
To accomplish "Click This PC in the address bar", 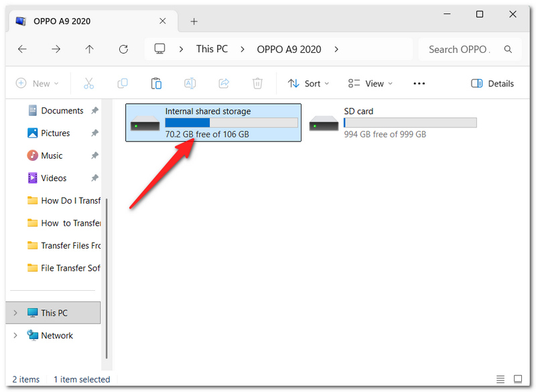I will (212, 49).
